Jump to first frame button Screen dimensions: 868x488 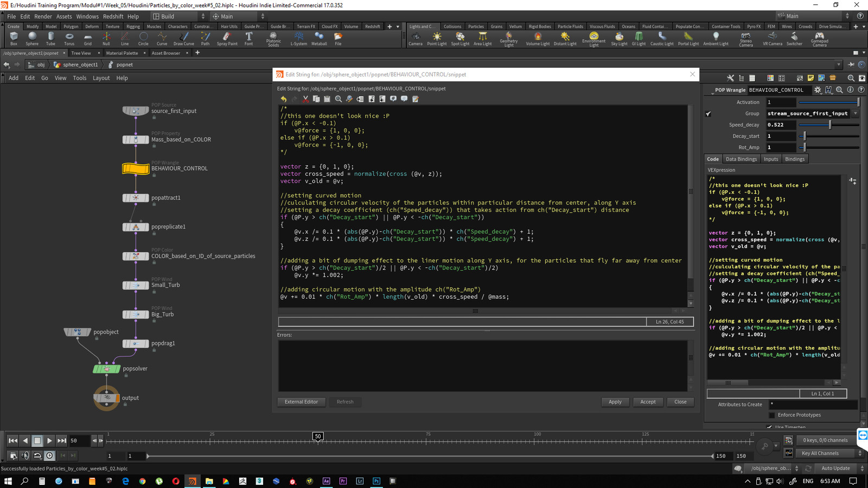point(12,441)
